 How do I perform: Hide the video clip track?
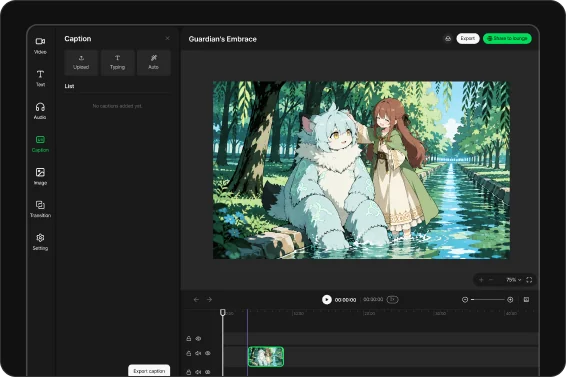click(208, 353)
